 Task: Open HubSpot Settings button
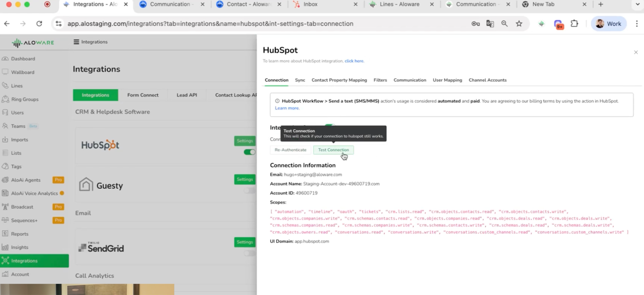point(245,141)
